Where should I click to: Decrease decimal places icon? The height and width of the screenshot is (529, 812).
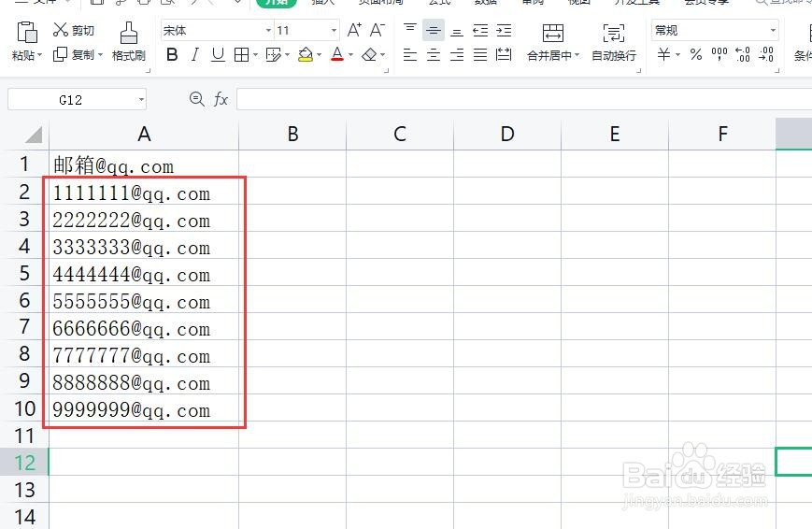coord(766,54)
